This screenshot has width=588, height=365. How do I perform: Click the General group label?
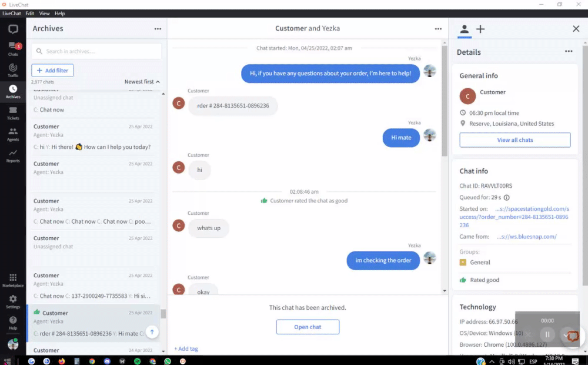(480, 263)
